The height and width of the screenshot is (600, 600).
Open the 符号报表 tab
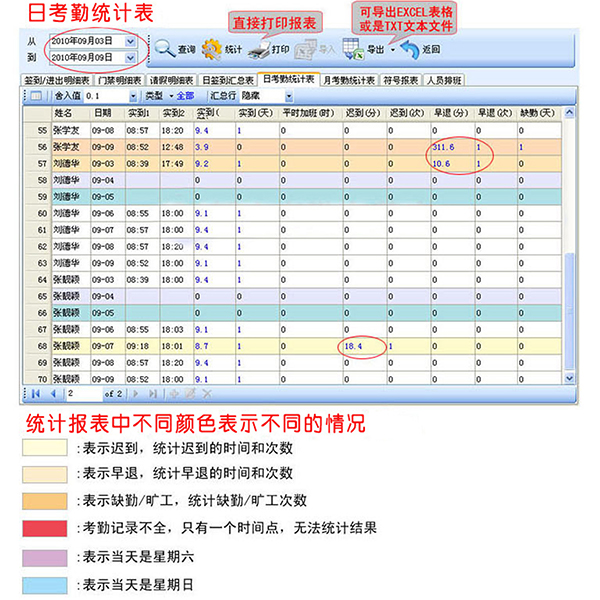[401, 80]
